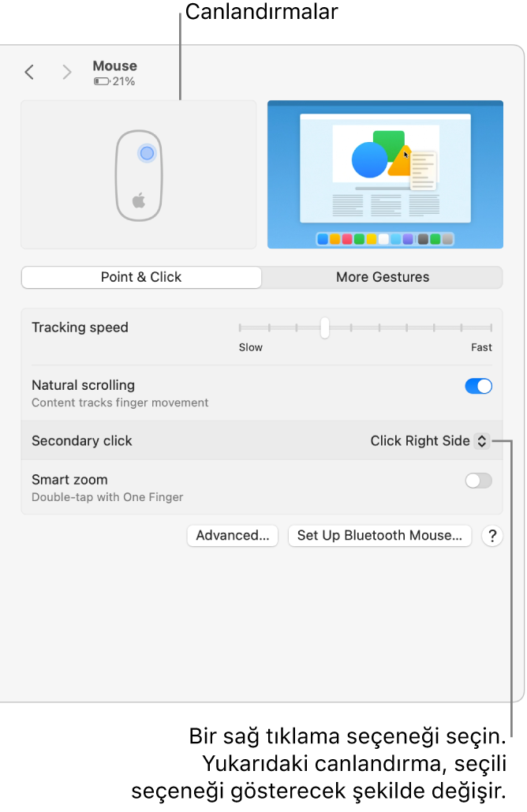Open the Secondary click popup arrows

click(x=481, y=440)
